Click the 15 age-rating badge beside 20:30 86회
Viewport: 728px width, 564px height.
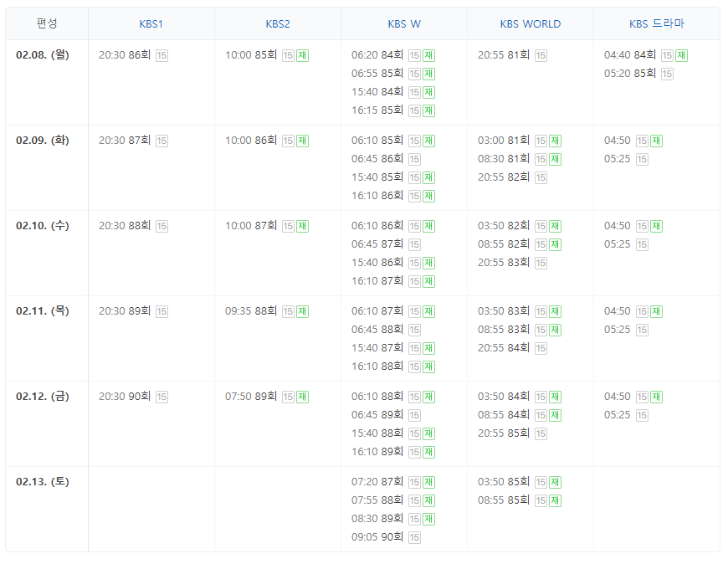pyautogui.click(x=161, y=56)
